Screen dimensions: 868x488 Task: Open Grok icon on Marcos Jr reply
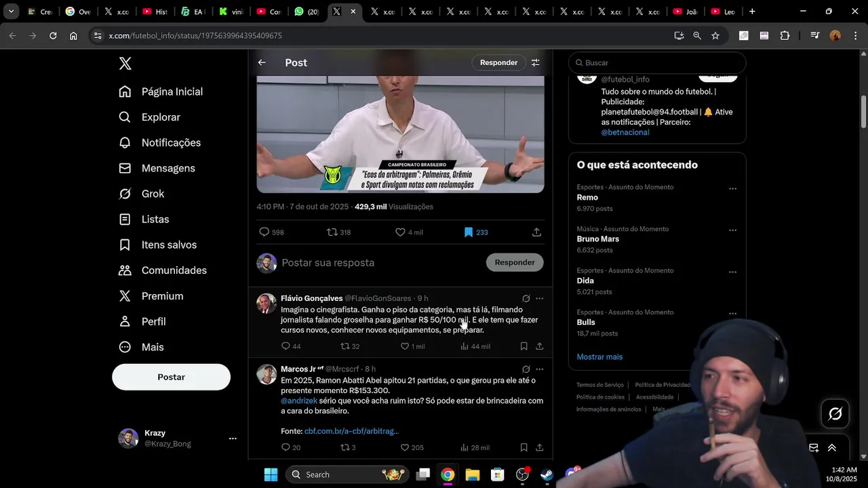coord(526,369)
